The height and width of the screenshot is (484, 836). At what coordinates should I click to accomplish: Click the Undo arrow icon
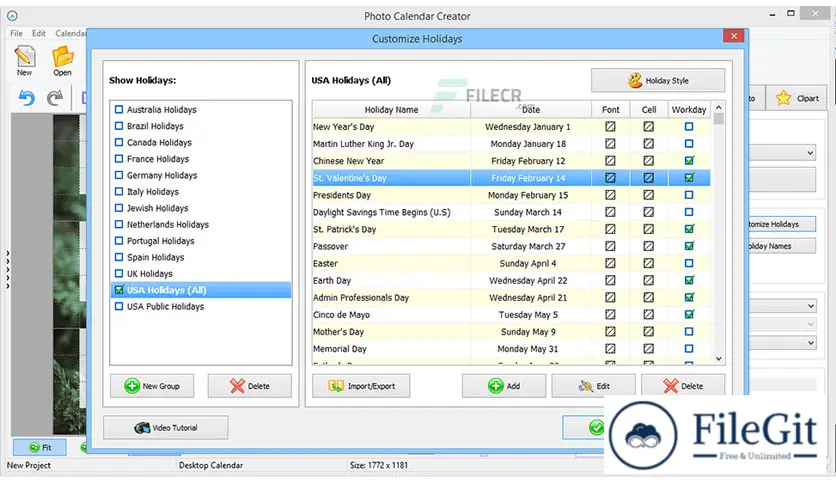[27, 98]
